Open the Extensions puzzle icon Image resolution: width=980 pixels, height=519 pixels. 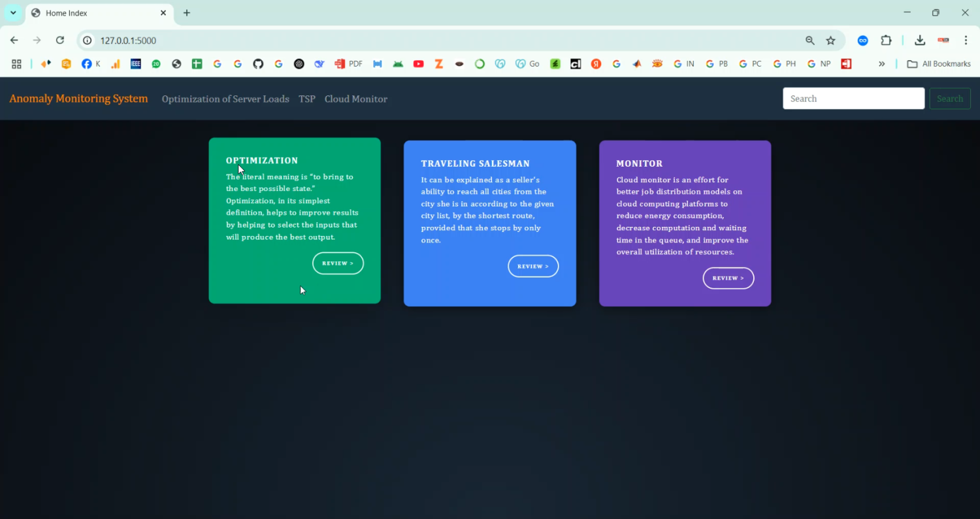(x=887, y=41)
